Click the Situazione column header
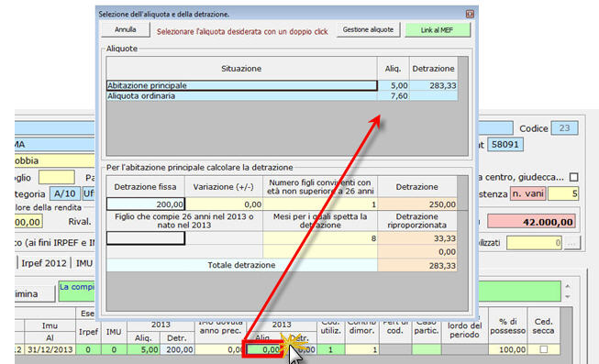 click(241, 69)
